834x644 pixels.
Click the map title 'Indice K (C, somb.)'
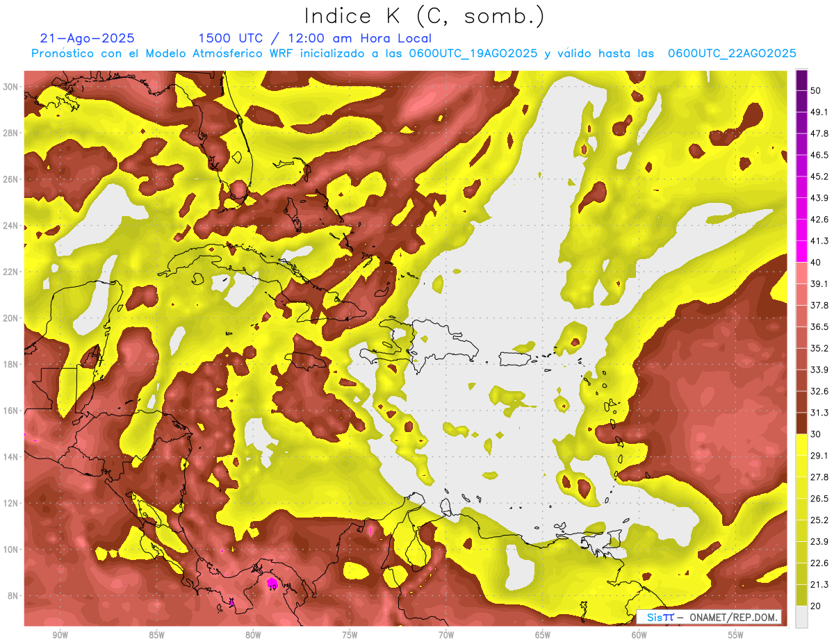click(x=424, y=16)
